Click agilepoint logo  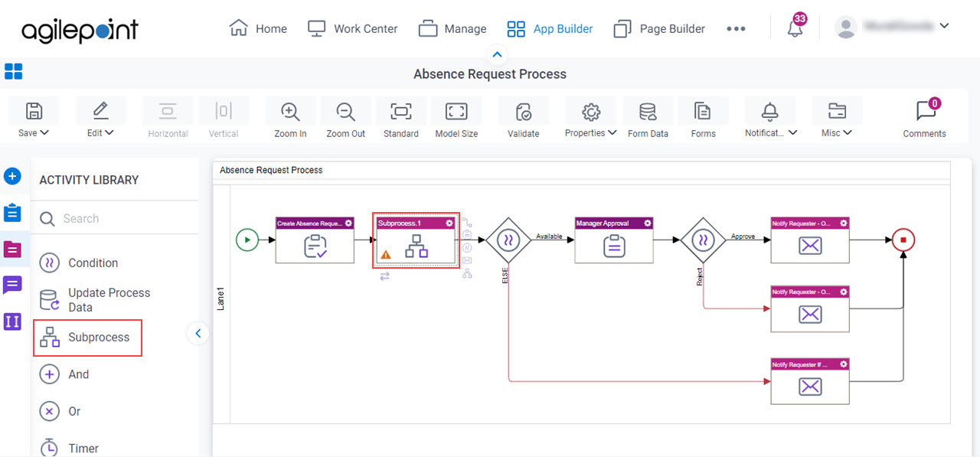80,30
